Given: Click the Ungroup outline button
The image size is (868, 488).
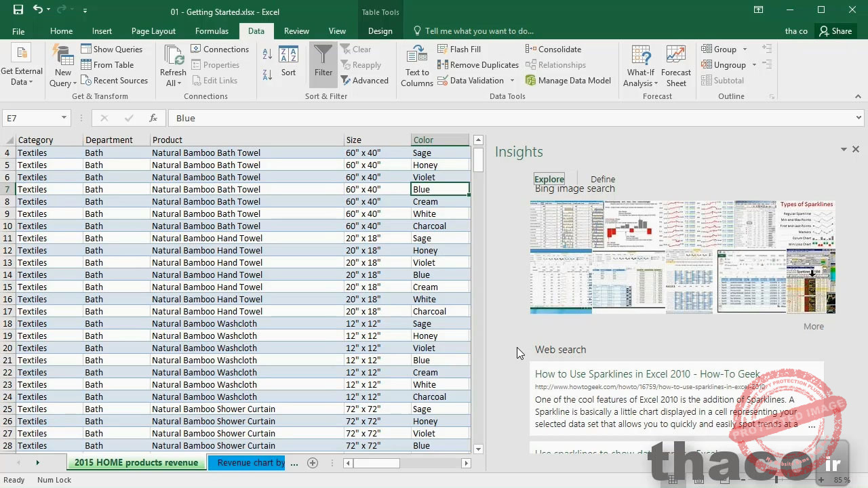Looking at the screenshot, I should (x=724, y=65).
